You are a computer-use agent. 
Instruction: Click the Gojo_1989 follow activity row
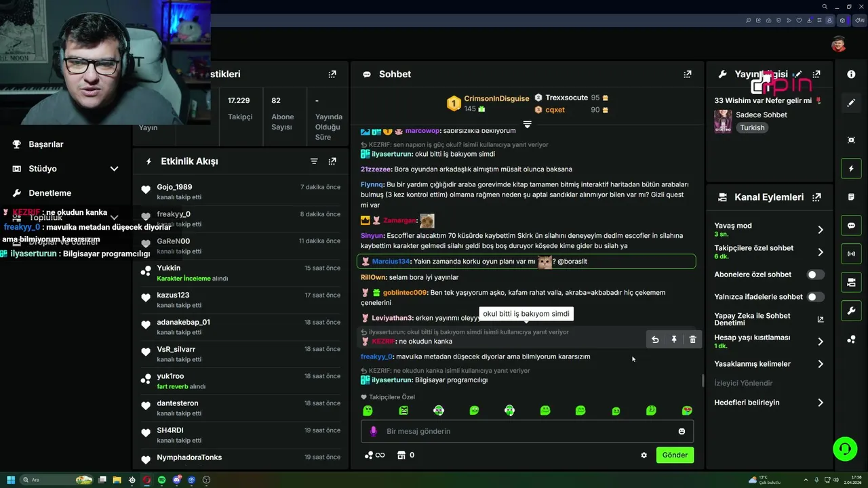[241, 192]
